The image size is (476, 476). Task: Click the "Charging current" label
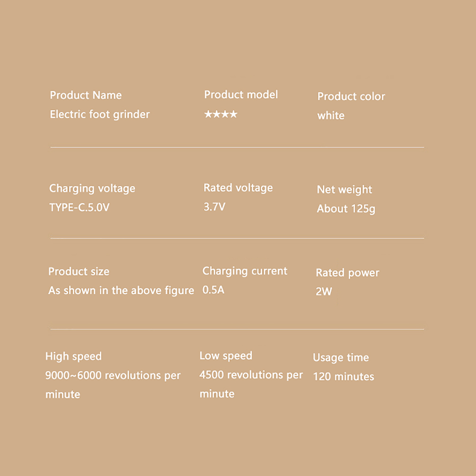coord(245,271)
